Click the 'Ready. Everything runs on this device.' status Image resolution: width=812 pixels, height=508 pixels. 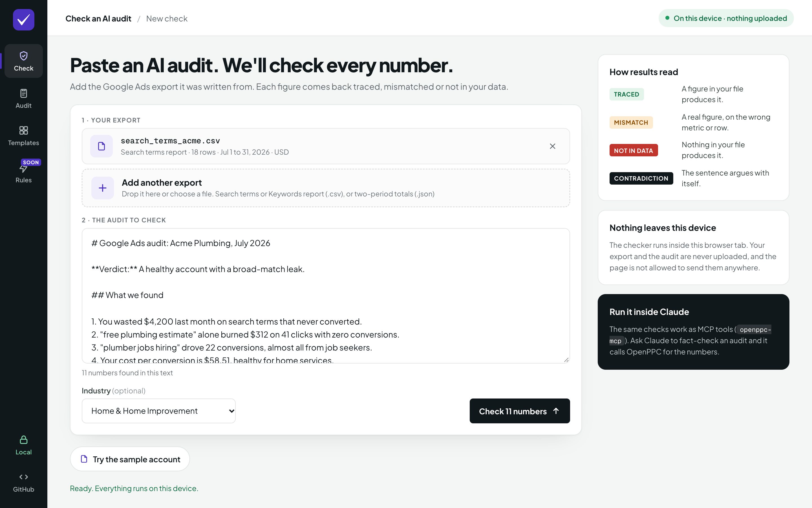[x=134, y=488]
